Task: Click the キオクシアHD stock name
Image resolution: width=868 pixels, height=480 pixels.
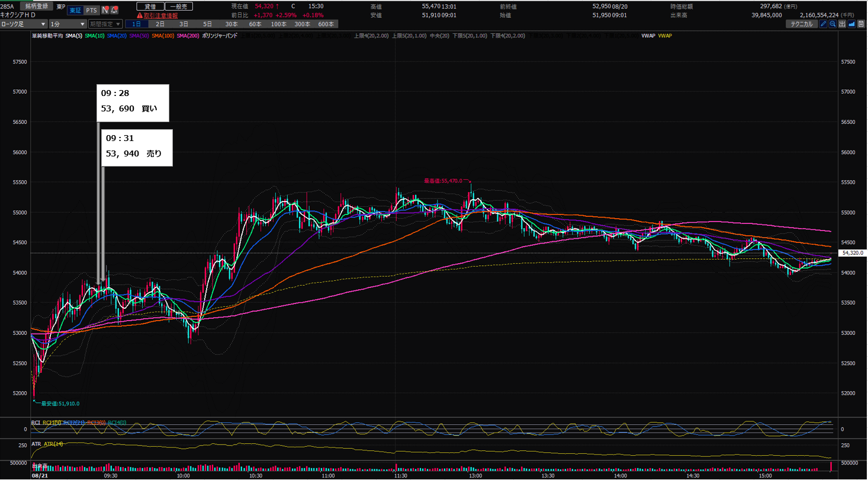Action: click(18, 15)
